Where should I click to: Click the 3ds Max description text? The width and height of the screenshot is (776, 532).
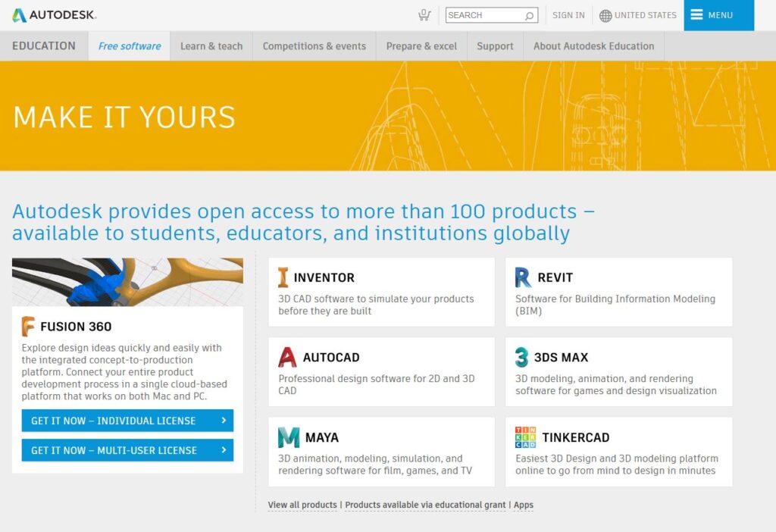(x=615, y=384)
